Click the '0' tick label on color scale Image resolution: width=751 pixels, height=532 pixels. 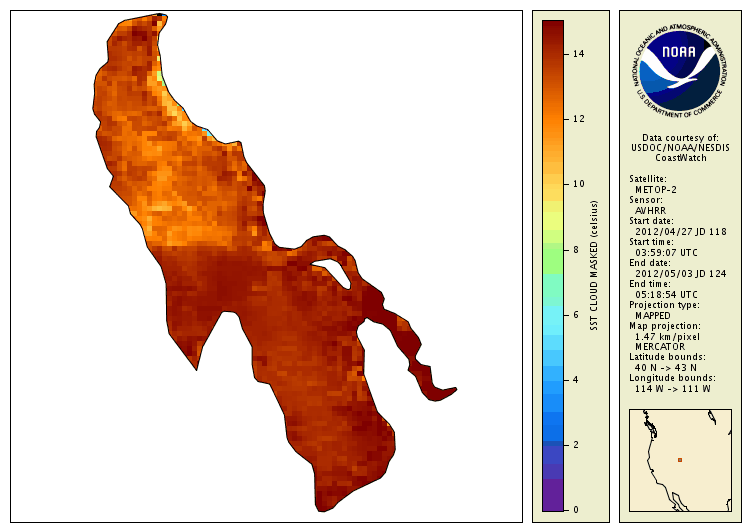click(576, 509)
